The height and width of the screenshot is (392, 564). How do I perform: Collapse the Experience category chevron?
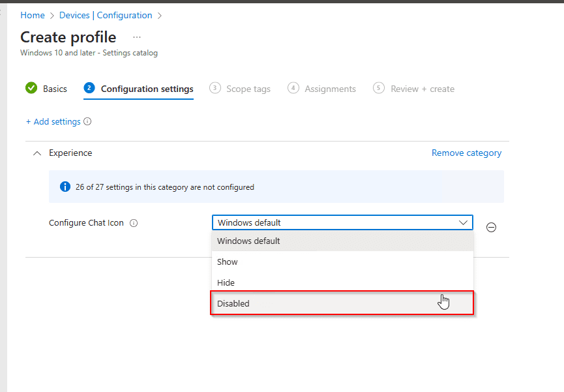pyautogui.click(x=37, y=153)
